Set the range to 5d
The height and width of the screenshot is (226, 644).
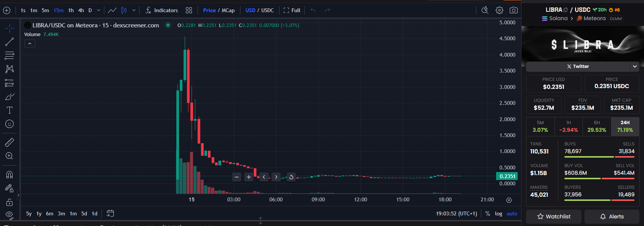click(x=84, y=214)
